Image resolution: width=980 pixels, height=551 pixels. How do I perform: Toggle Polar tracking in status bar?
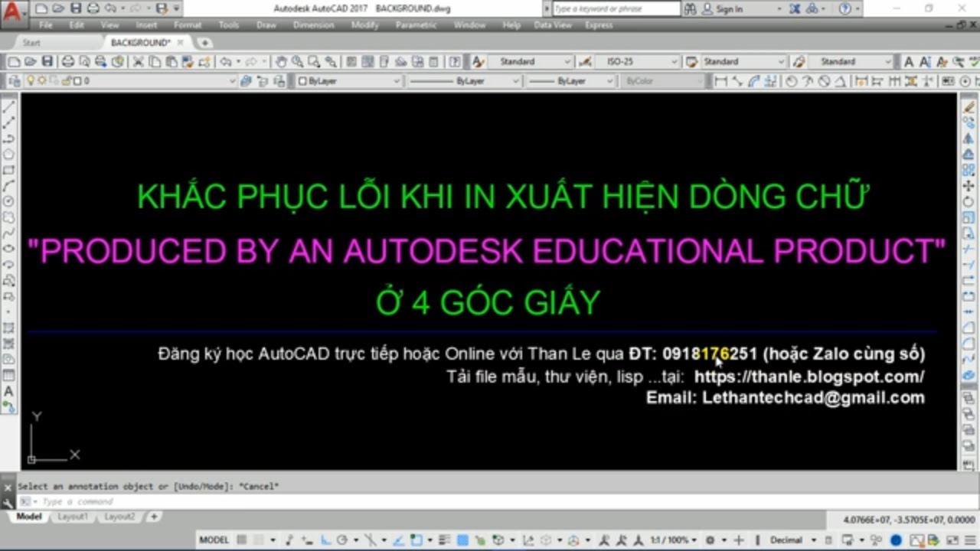click(x=342, y=540)
